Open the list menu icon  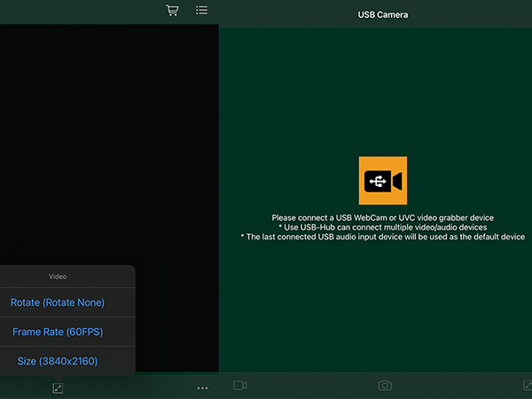coord(202,11)
